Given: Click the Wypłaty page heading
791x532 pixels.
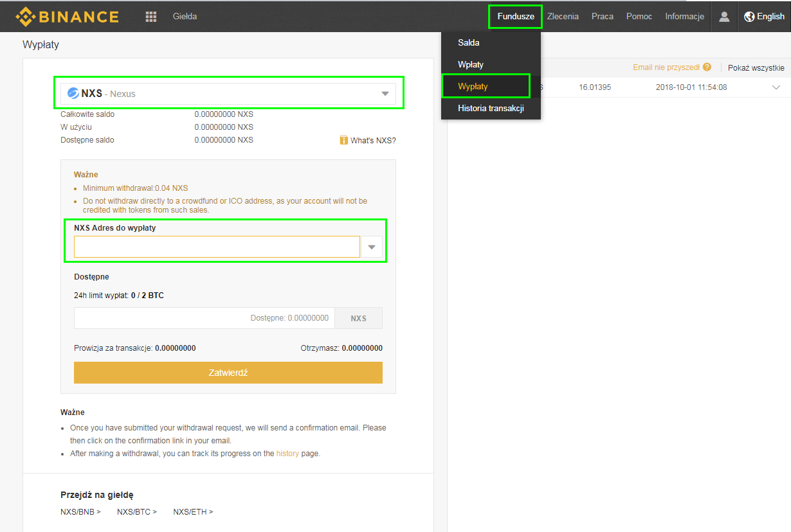Looking at the screenshot, I should (41, 45).
